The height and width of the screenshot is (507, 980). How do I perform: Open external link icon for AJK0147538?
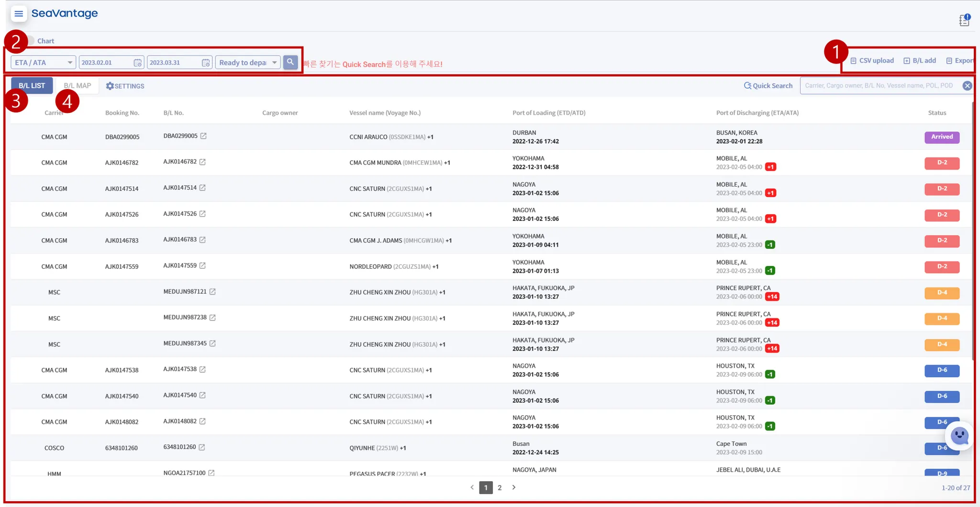(x=202, y=369)
